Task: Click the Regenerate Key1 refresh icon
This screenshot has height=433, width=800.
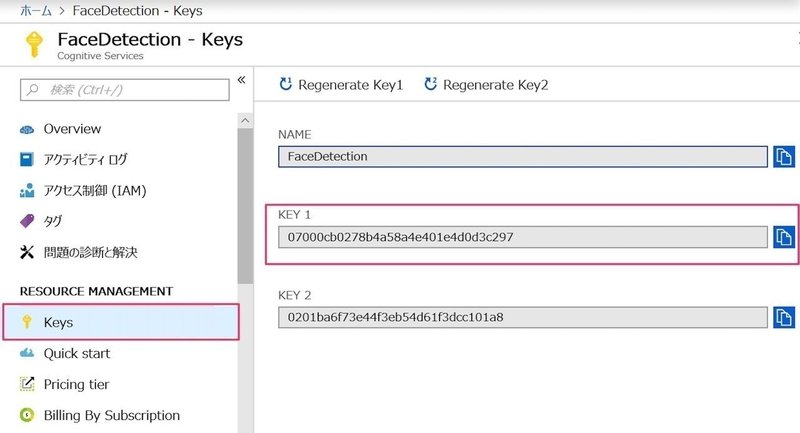Action: [x=286, y=84]
